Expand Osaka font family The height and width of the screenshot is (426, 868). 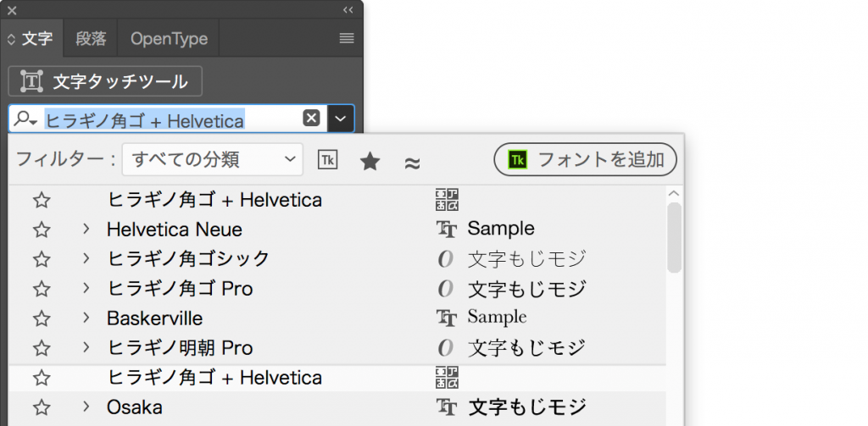(x=86, y=407)
